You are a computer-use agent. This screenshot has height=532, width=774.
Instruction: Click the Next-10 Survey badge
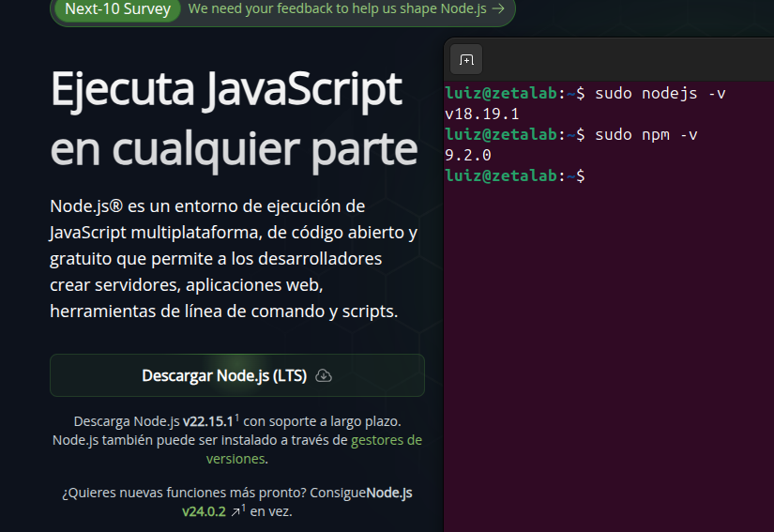click(118, 9)
